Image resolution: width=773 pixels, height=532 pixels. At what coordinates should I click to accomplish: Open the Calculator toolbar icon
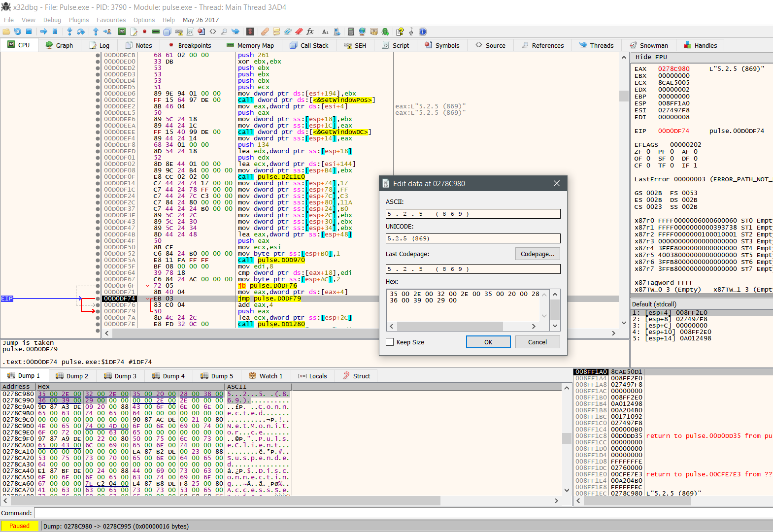click(351, 32)
